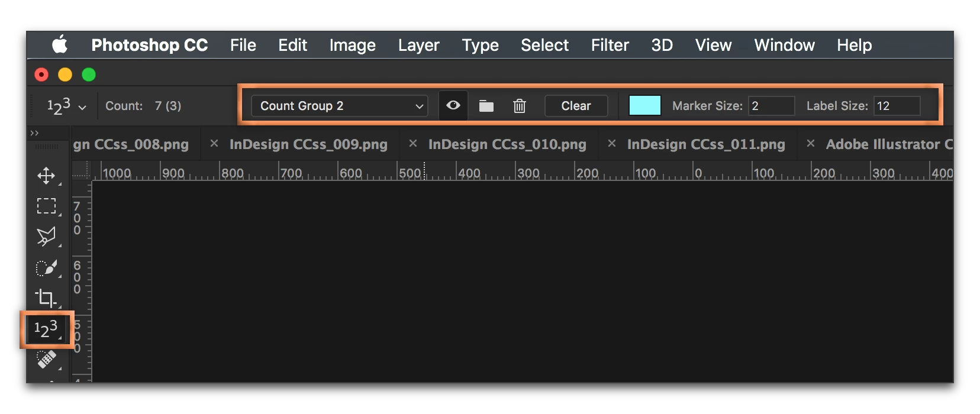The height and width of the screenshot is (414, 980).
Task: Click the red close window button
Action: [41, 75]
